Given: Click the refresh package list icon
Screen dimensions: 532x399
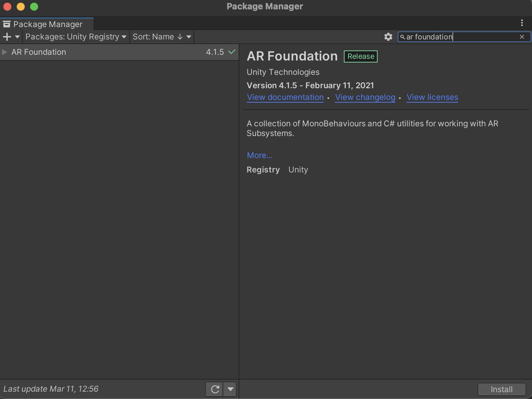Looking at the screenshot, I should pos(215,389).
